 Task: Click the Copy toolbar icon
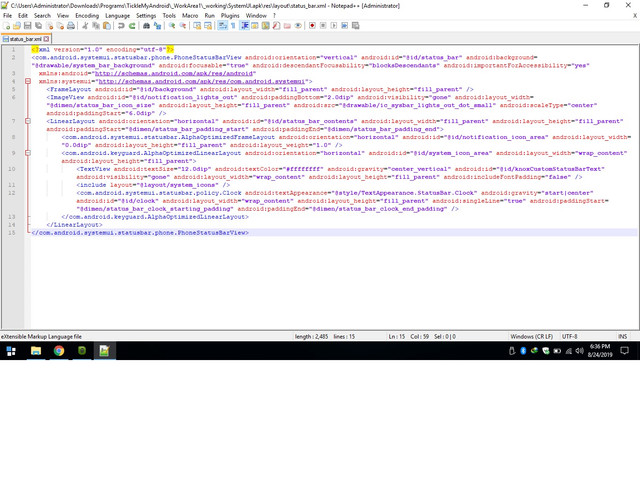(96, 26)
